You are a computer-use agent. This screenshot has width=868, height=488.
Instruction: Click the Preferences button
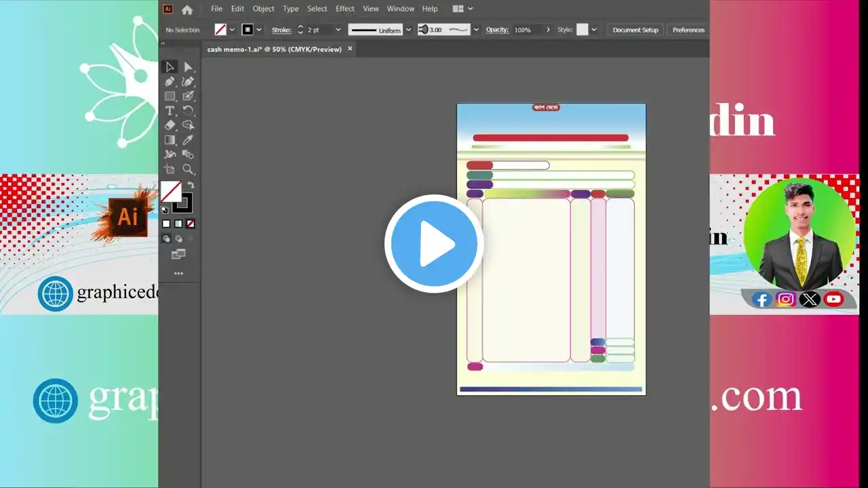coord(688,30)
